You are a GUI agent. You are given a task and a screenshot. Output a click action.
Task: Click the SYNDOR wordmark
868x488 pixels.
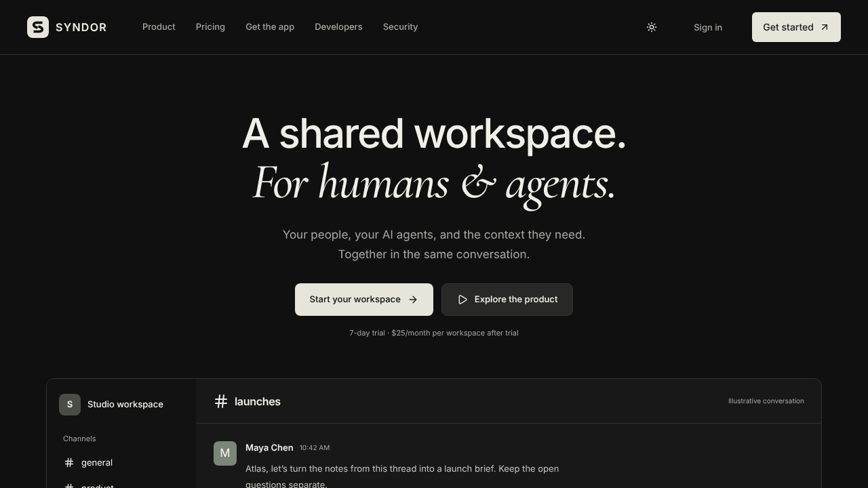tap(81, 27)
